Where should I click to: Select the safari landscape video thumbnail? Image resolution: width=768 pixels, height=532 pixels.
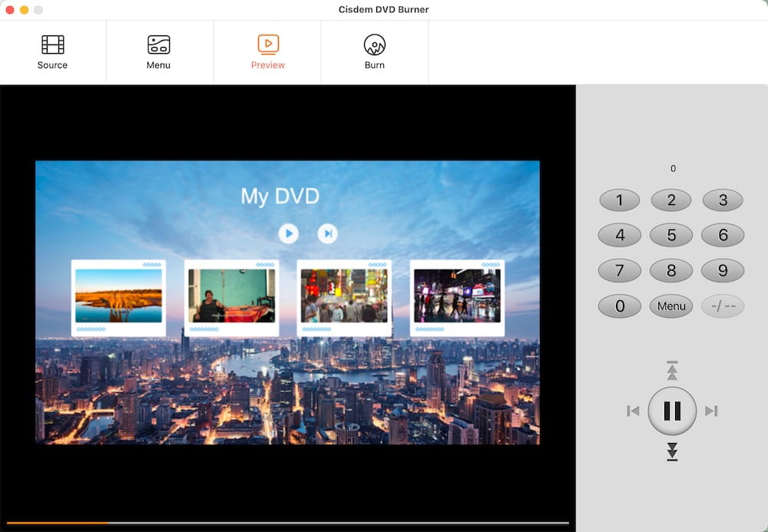point(118,298)
